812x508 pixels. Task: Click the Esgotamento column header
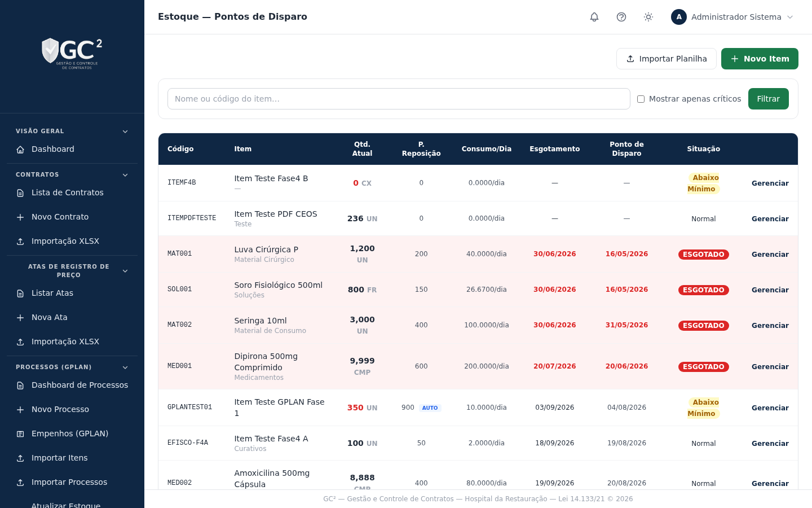(554, 149)
